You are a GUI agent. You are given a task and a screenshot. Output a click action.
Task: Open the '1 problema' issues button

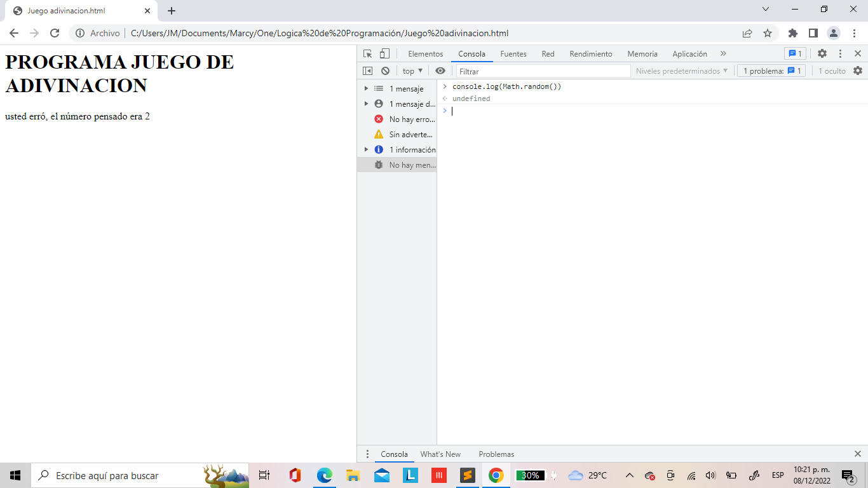point(773,71)
